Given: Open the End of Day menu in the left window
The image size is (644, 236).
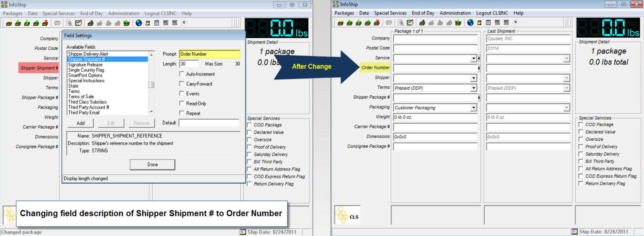Looking at the screenshot, I should (91, 13).
